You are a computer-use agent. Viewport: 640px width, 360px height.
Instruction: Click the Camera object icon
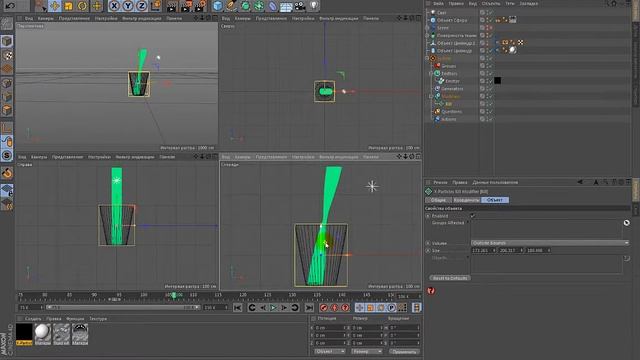click(x=300, y=6)
